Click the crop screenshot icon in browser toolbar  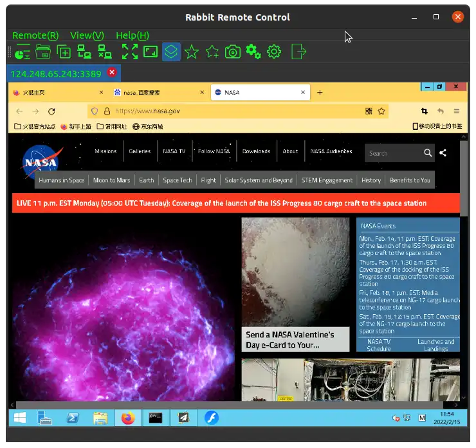tap(425, 111)
